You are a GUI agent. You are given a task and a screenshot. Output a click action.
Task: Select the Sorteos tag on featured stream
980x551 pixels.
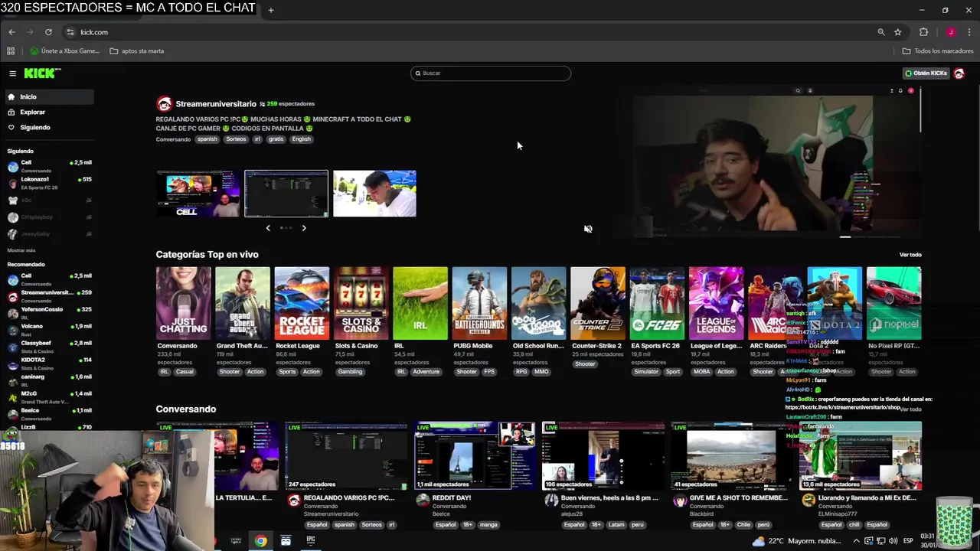point(236,139)
